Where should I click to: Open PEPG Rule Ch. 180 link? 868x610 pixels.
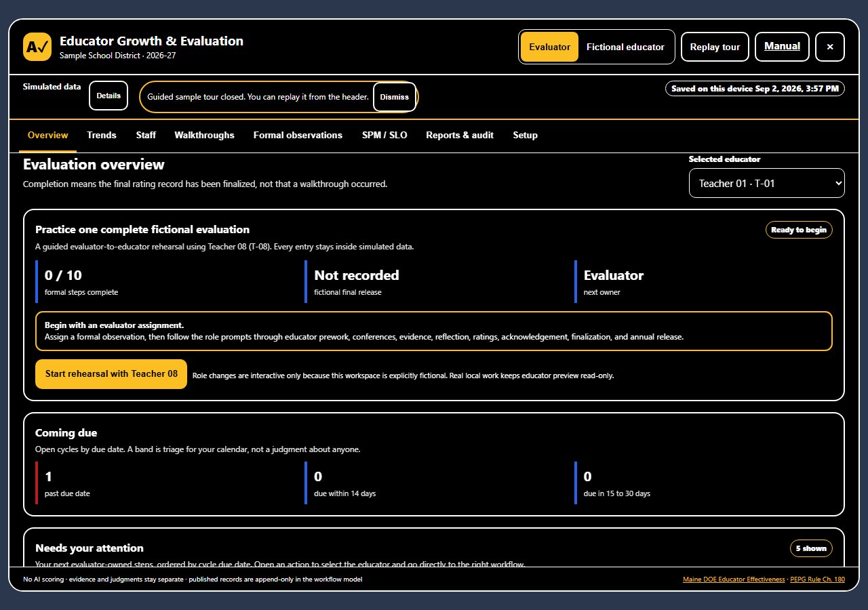(x=818, y=579)
